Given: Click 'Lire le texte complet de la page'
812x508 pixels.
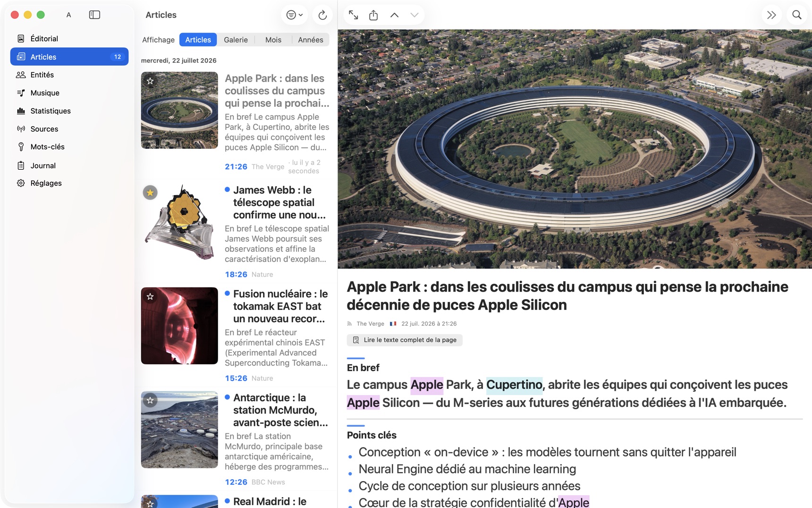Looking at the screenshot, I should pyautogui.click(x=405, y=340).
